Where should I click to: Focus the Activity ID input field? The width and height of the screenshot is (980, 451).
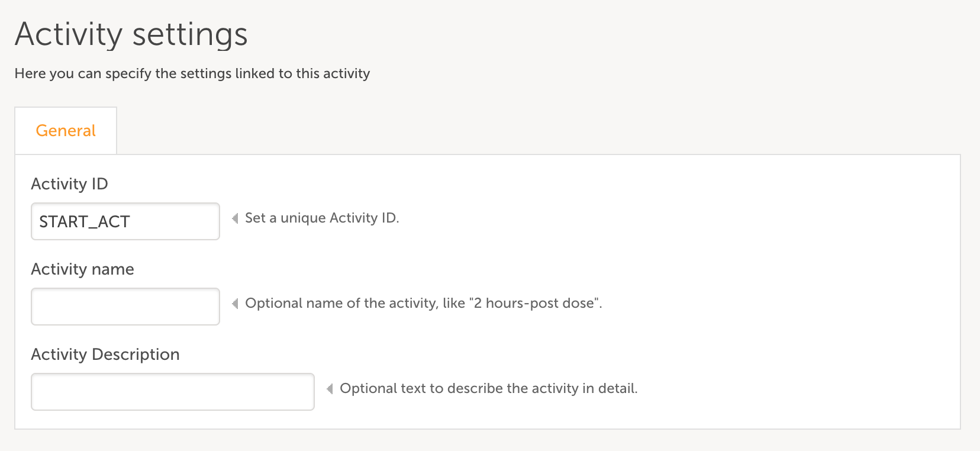point(125,221)
